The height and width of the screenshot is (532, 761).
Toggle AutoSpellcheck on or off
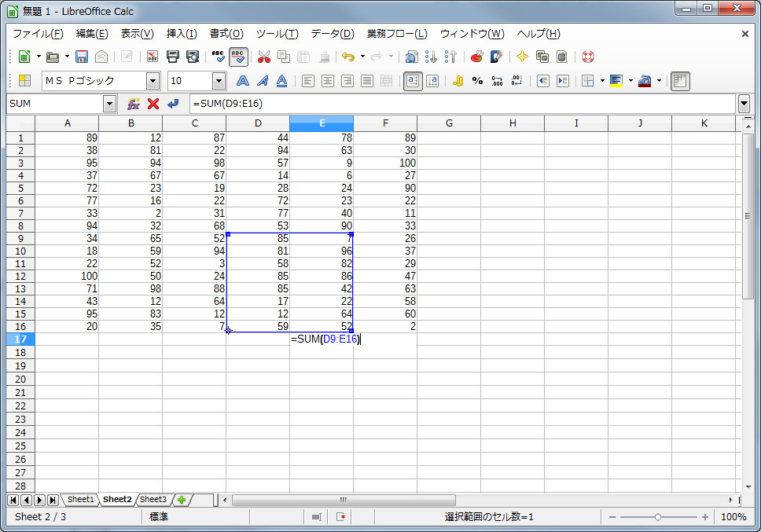click(x=238, y=57)
